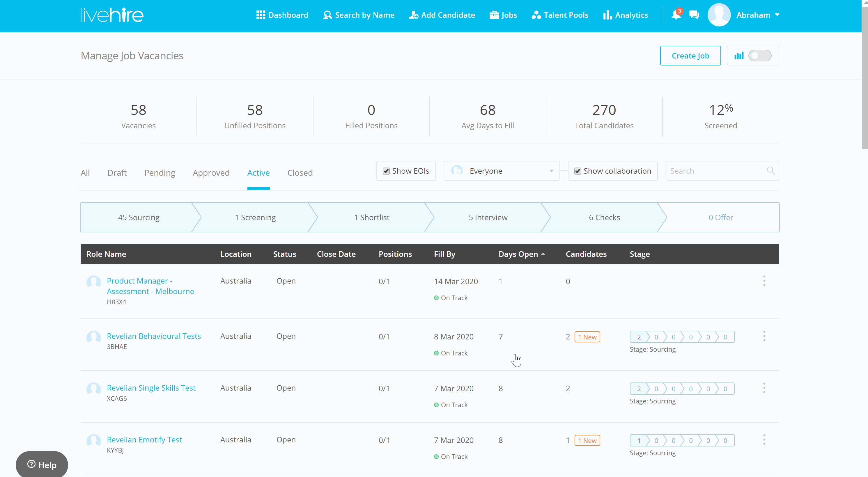
Task: Click avatar beside Revelian Behavioural Tests
Action: pos(94,337)
